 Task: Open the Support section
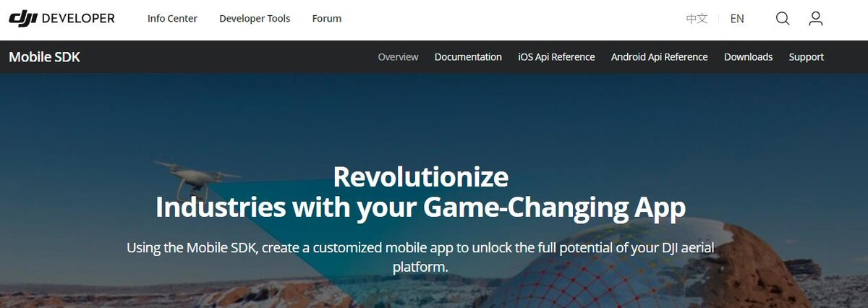pyautogui.click(x=806, y=56)
